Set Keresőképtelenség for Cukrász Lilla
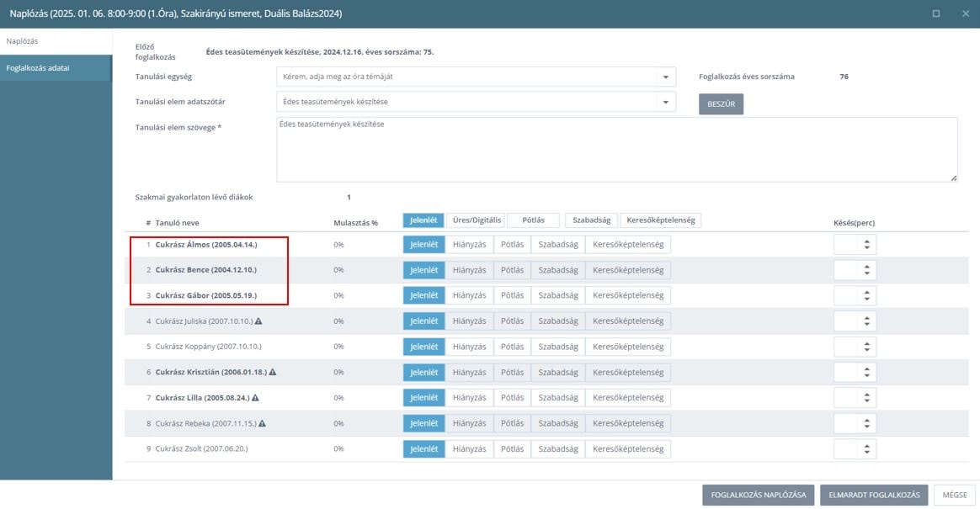Screen dimensions: 980x509 pos(627,397)
